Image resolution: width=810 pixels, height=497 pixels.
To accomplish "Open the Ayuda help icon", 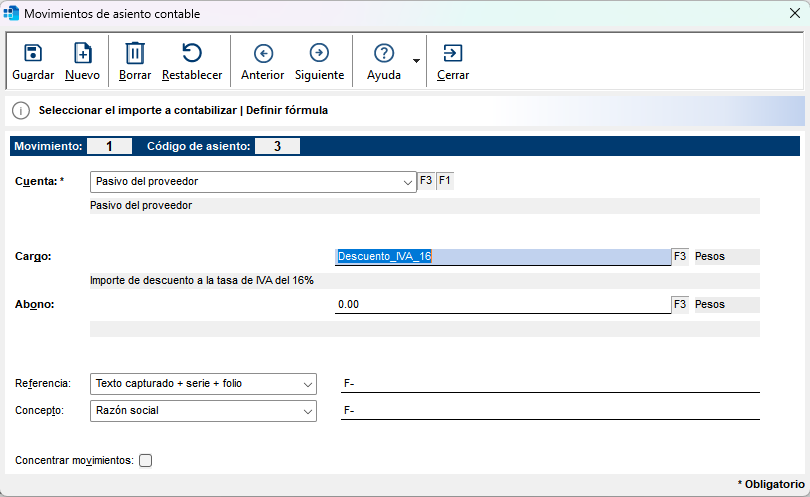I will coord(383,53).
